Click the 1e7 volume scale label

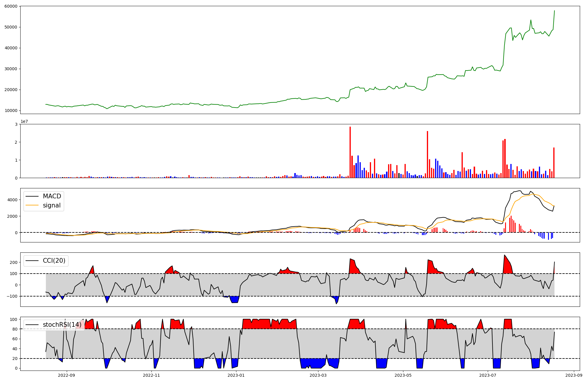coord(24,121)
